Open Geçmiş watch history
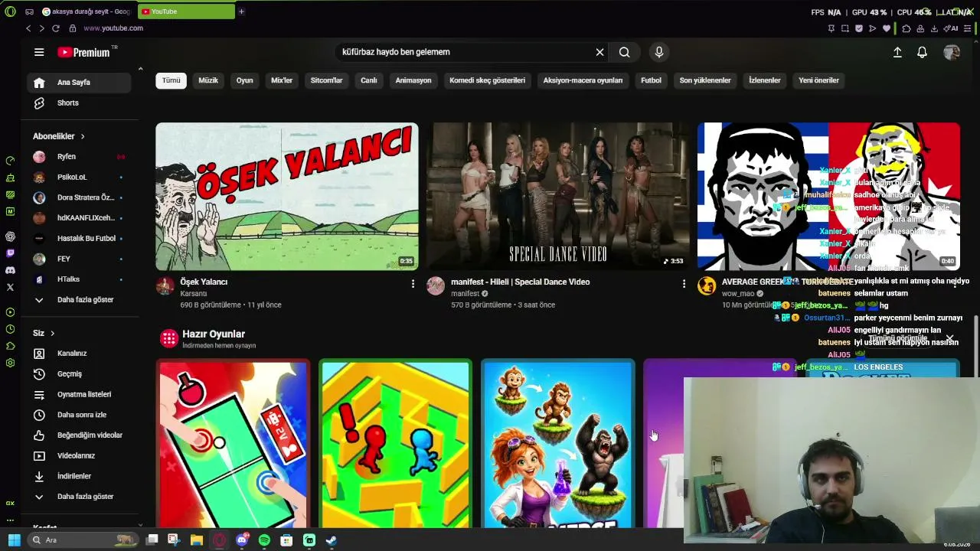980x551 pixels. pos(79,374)
